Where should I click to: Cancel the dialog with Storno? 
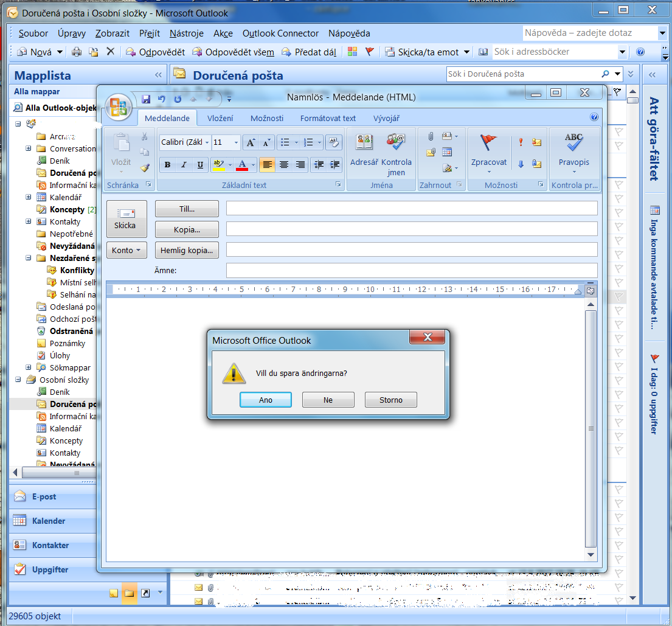(x=390, y=400)
